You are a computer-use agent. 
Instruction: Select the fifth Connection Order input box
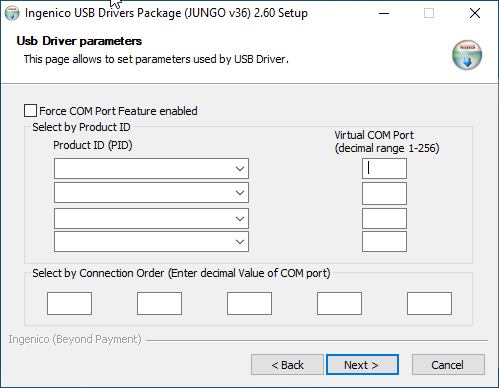point(429,303)
